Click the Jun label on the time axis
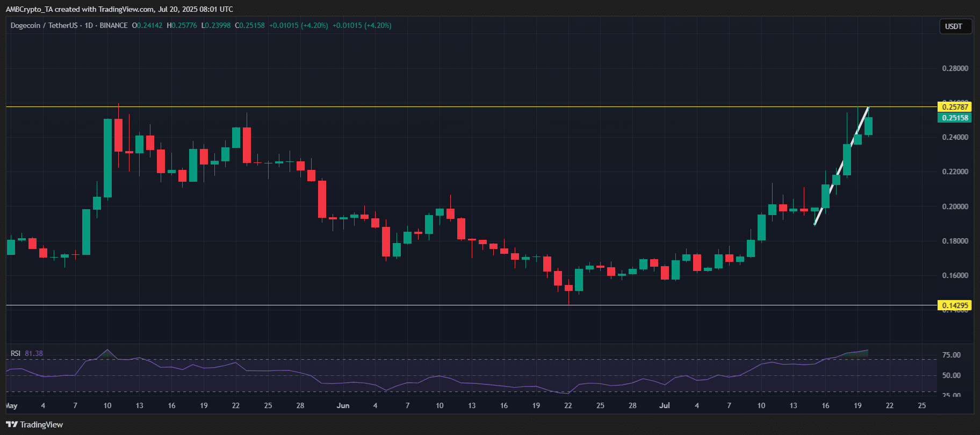Image resolution: width=980 pixels, height=435 pixels. (x=343, y=405)
